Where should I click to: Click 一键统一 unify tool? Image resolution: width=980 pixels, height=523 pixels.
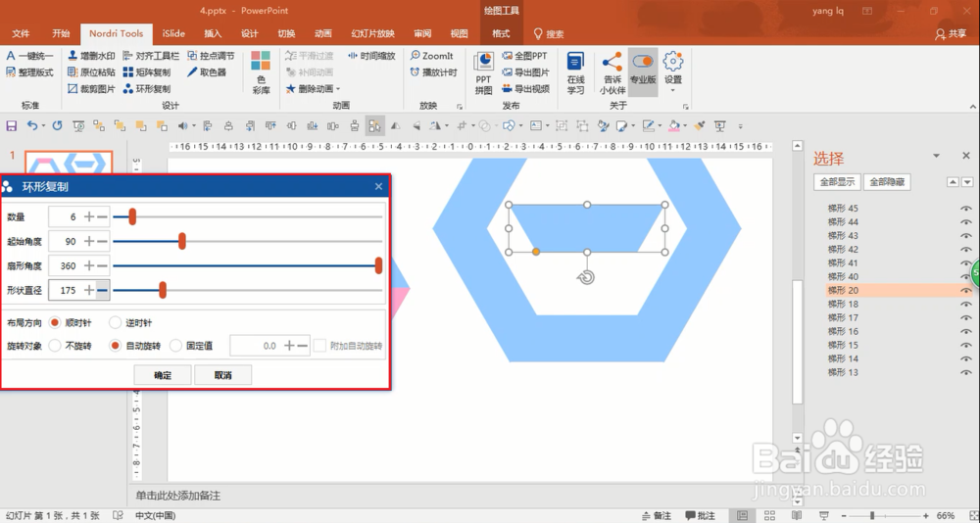coord(29,56)
